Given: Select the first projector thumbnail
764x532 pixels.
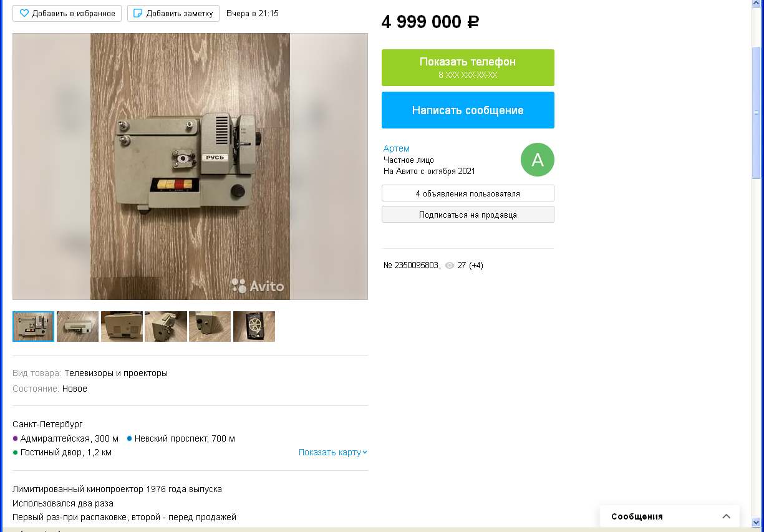Looking at the screenshot, I should pyautogui.click(x=34, y=326).
